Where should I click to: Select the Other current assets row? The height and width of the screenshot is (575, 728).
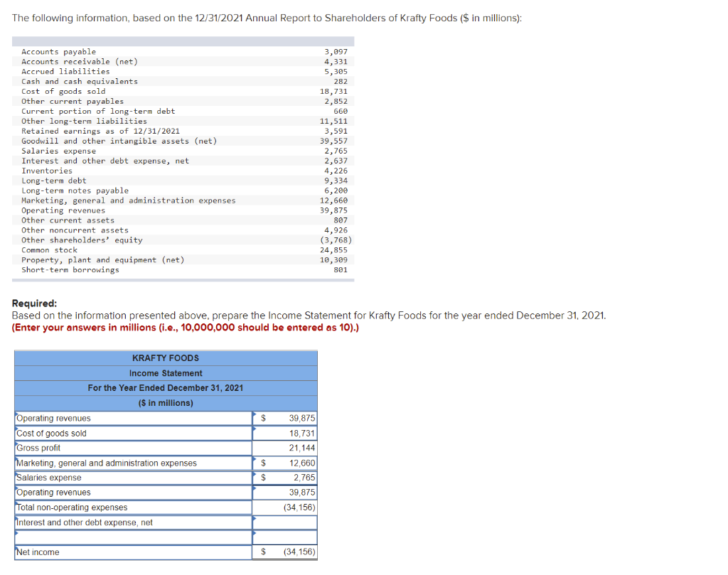click(x=183, y=220)
